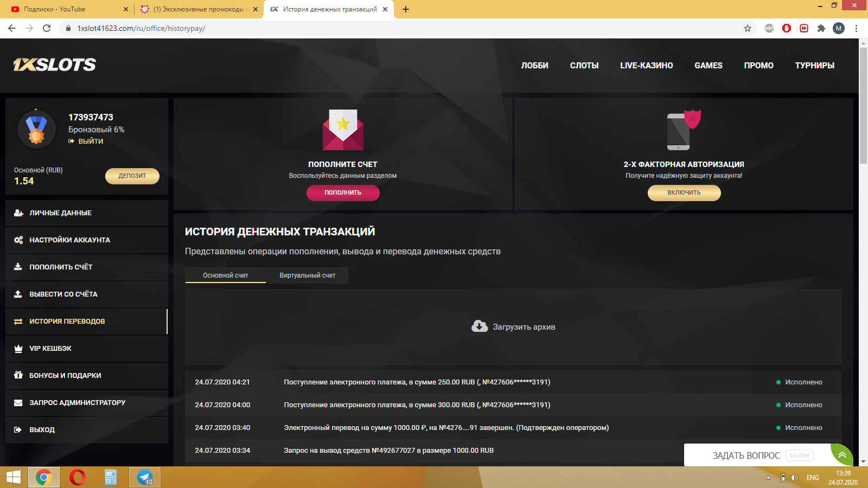Click the 300.00 RUB payment description
868x488 pixels.
click(417, 405)
